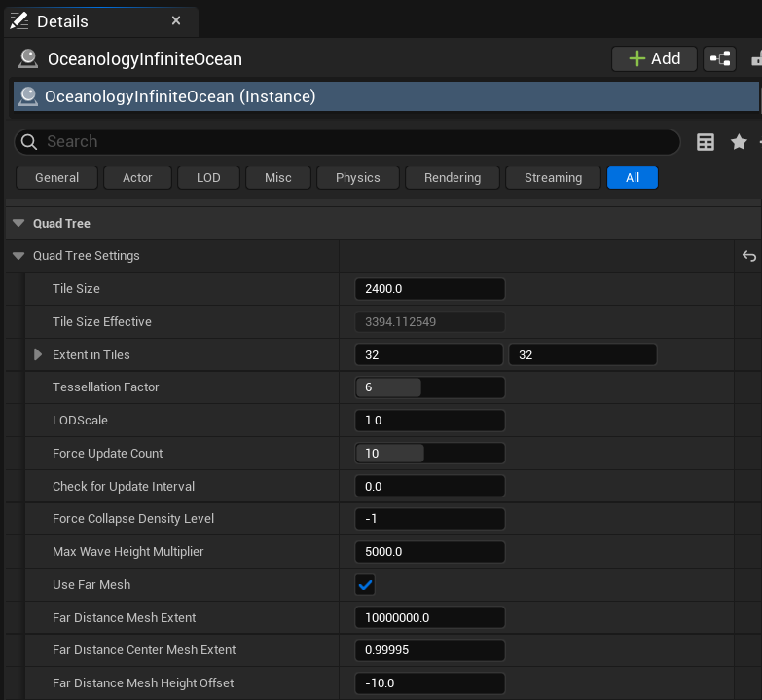The image size is (762, 700).
Task: Click the OceanologyInfiniteOcean actor icon in header
Action: [x=28, y=58]
